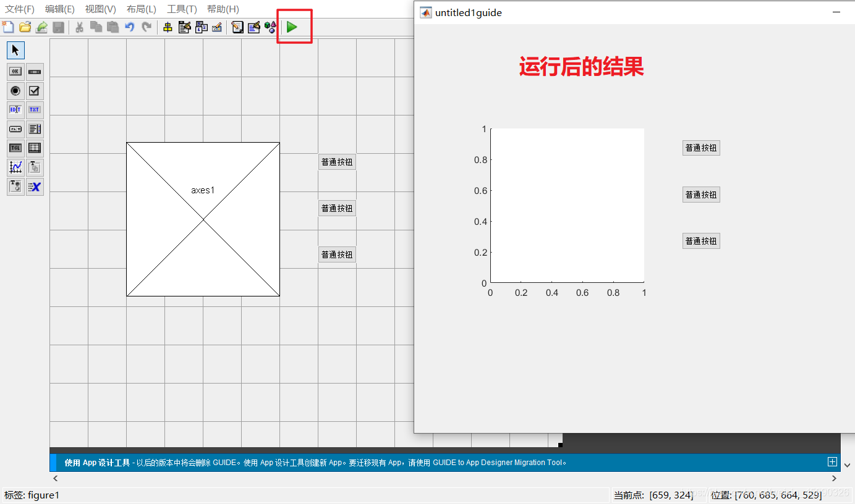The width and height of the screenshot is (855, 504).
Task: Open the 布局(L) menu
Action: 140,9
